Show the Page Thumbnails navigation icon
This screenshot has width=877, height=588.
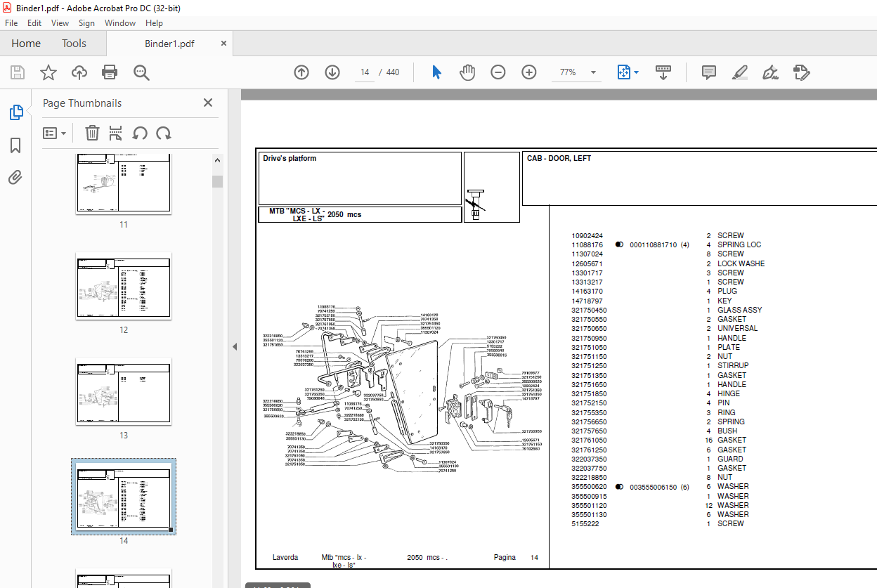tap(15, 112)
